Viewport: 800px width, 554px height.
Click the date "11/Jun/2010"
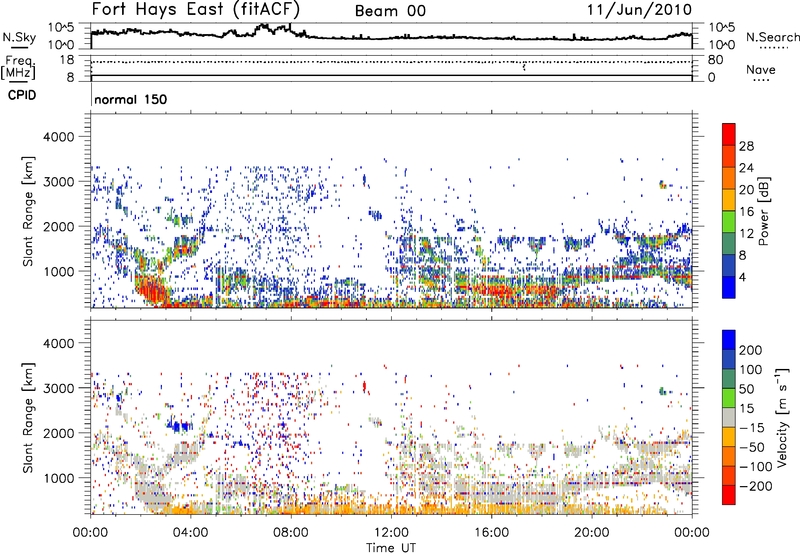click(639, 10)
